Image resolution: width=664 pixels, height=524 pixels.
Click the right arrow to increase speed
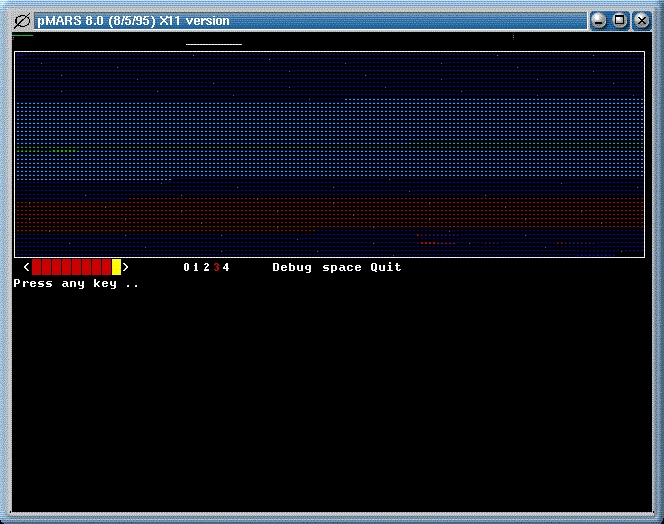pos(126,267)
